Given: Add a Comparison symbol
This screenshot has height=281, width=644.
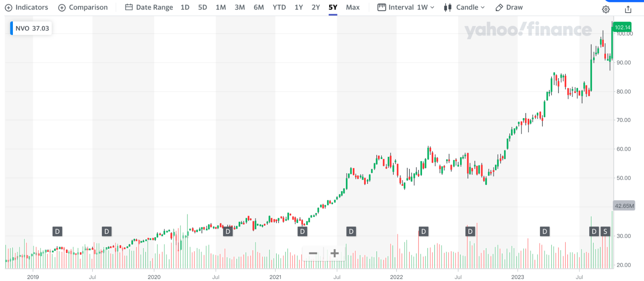Looking at the screenshot, I should tap(83, 7).
